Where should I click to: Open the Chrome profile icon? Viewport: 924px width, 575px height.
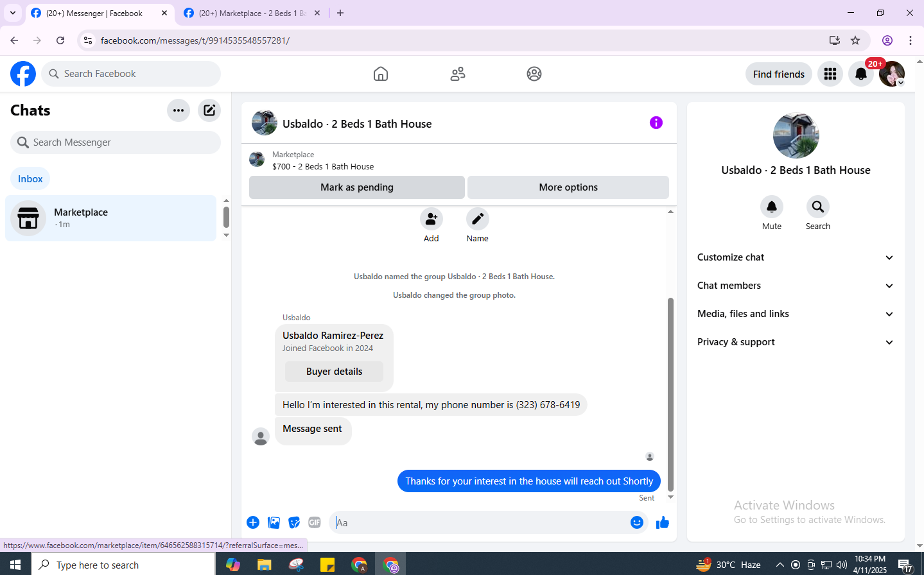coord(887,40)
